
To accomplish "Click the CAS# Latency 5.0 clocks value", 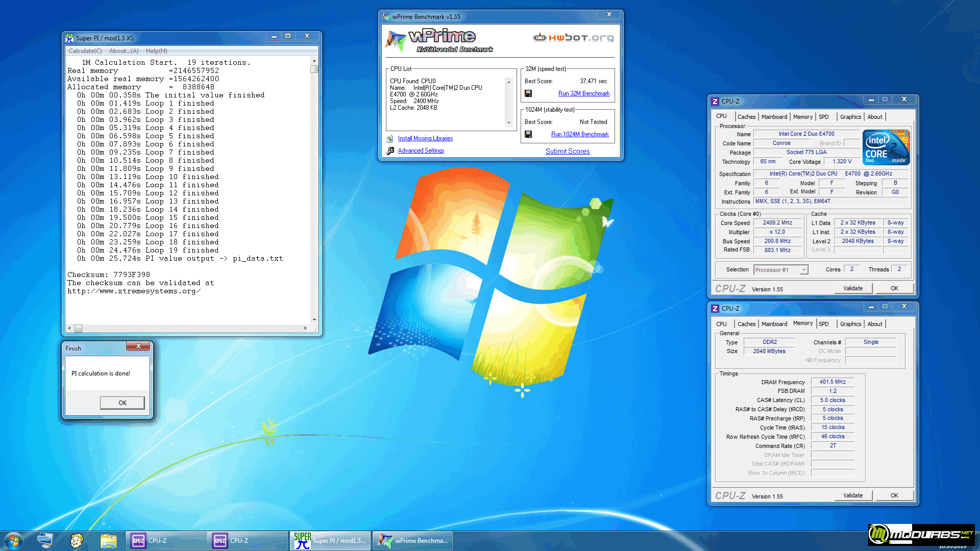I will tap(832, 400).
